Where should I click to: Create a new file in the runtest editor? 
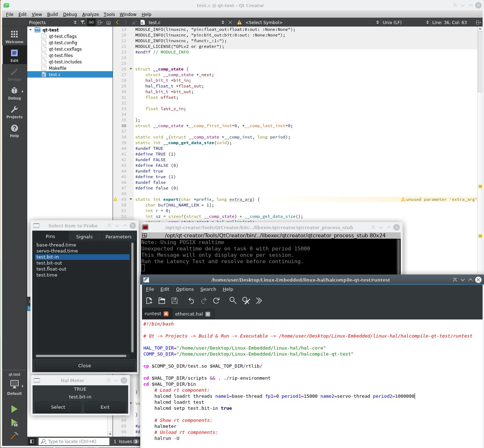click(x=149, y=301)
